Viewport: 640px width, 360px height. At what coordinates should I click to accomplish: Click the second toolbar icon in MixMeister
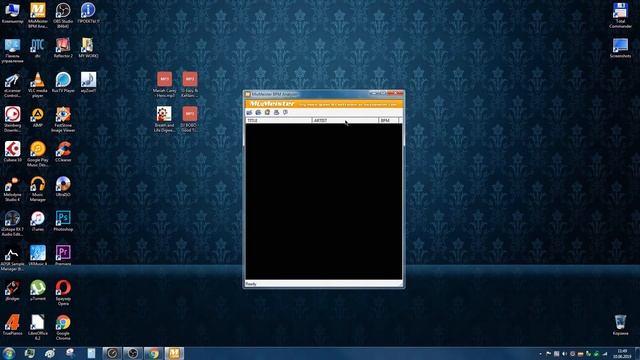click(258, 112)
